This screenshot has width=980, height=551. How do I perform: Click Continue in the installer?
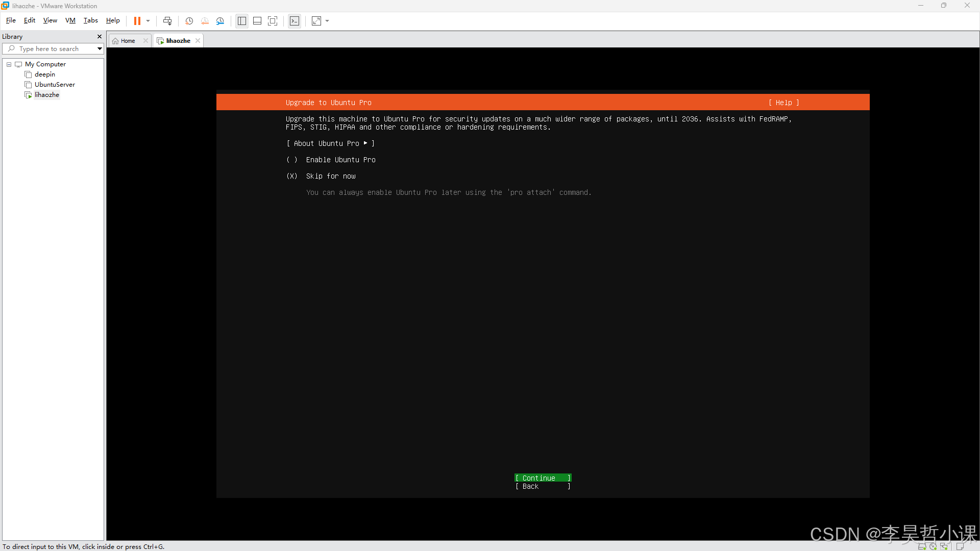coord(543,478)
